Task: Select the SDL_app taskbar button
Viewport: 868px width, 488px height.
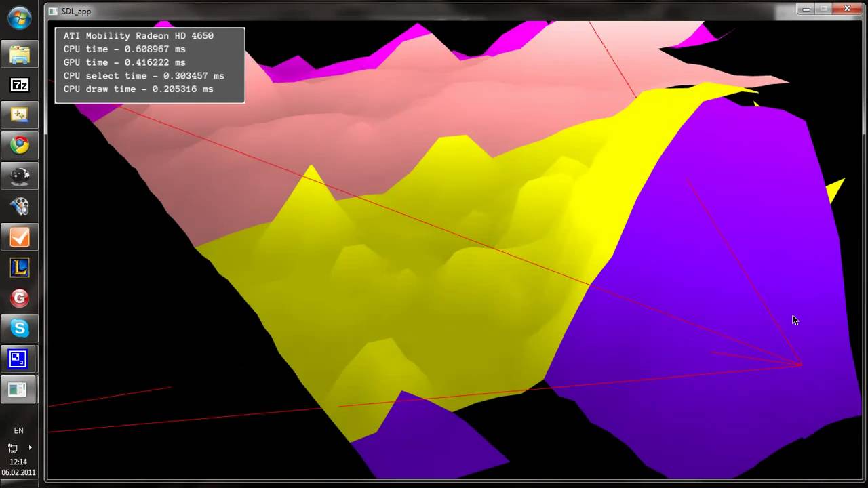Action: click(19, 390)
